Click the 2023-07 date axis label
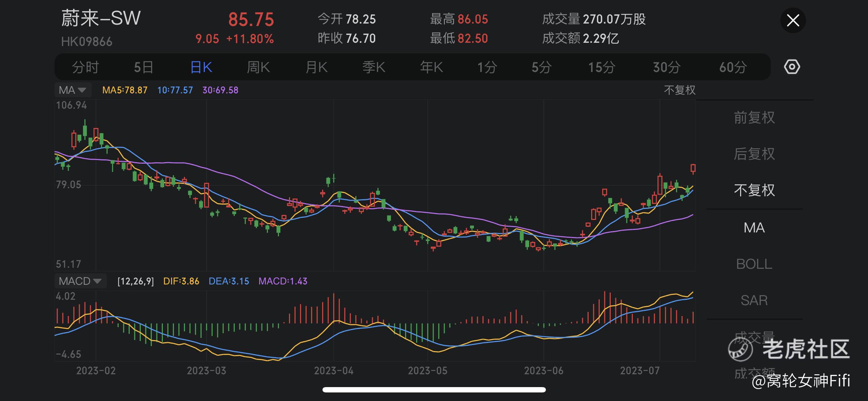868x401 pixels. pyautogui.click(x=640, y=371)
